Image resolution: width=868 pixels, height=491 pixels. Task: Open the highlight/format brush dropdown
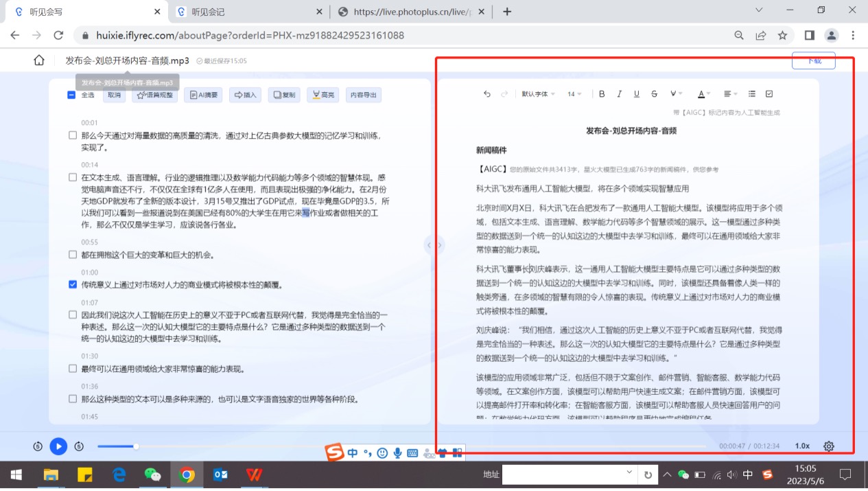(676, 94)
